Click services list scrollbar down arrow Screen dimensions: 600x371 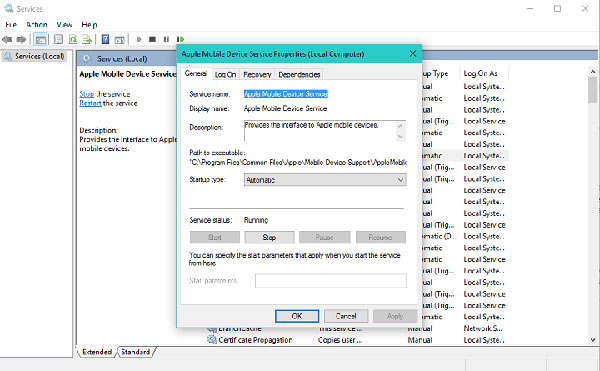pos(593,340)
